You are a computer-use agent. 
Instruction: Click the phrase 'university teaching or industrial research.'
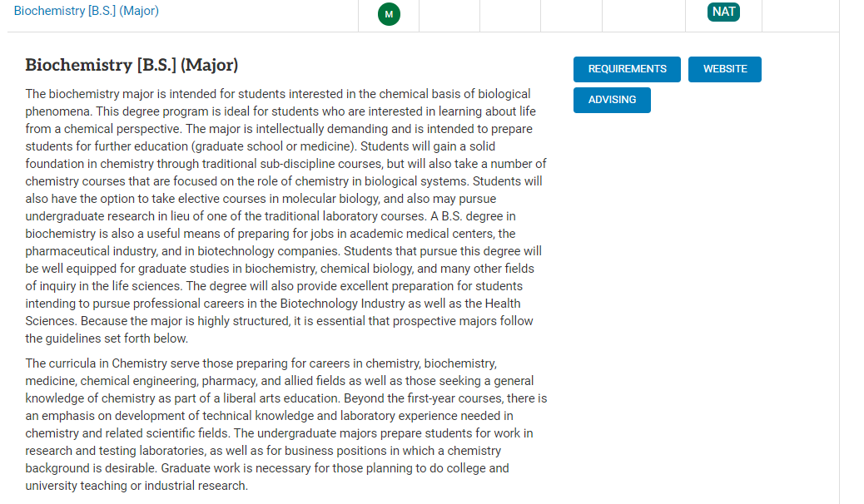coord(137,486)
